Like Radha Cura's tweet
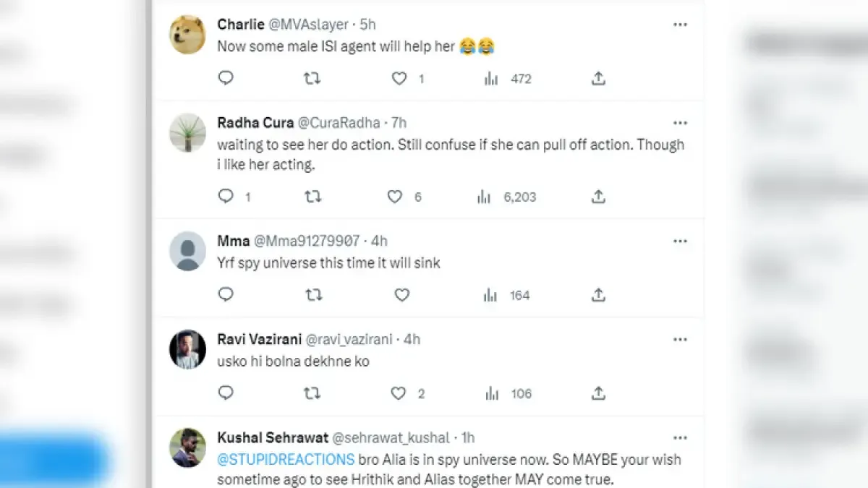 (395, 197)
